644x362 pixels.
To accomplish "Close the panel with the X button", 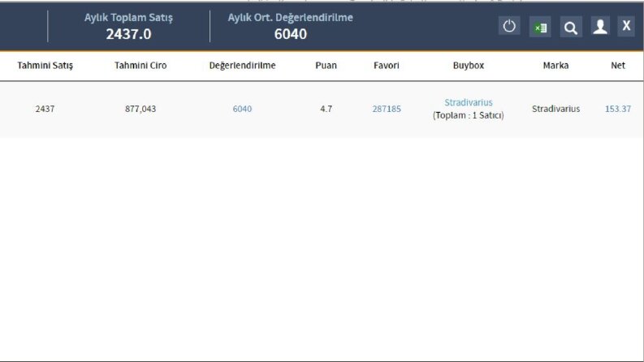I will tap(626, 26).
